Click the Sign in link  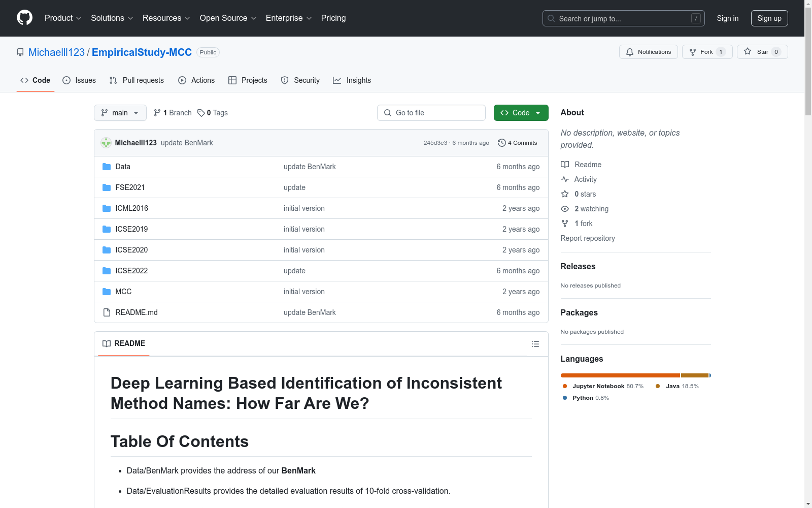[728, 18]
